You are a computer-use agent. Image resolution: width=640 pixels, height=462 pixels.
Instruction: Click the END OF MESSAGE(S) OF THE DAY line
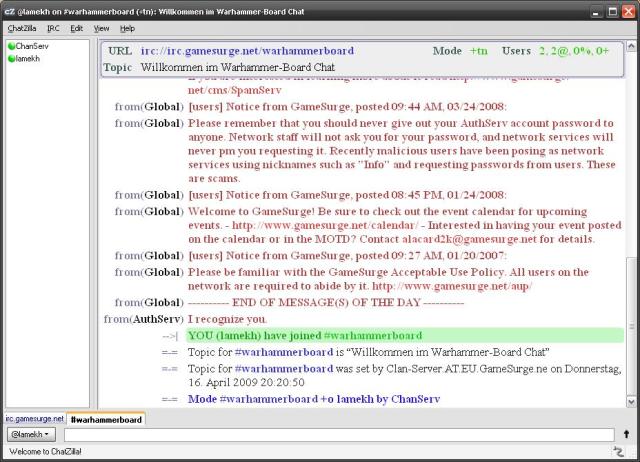[x=326, y=302]
